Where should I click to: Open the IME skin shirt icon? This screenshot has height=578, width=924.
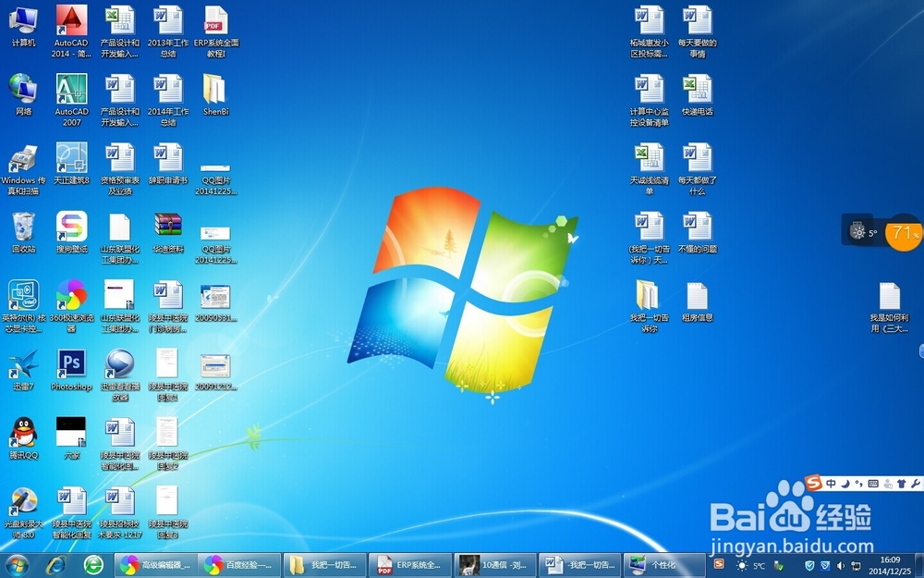tap(901, 484)
